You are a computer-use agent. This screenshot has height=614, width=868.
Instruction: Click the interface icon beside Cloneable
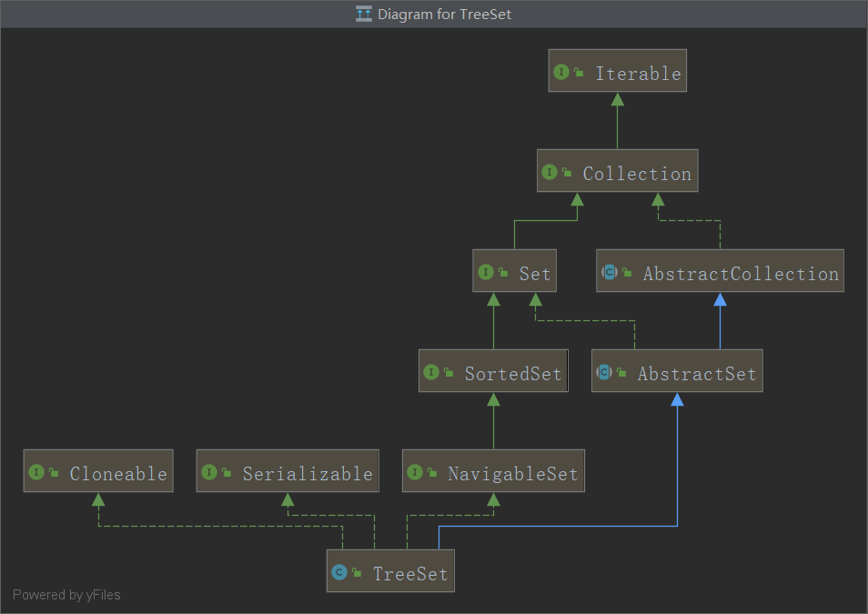tap(36, 472)
